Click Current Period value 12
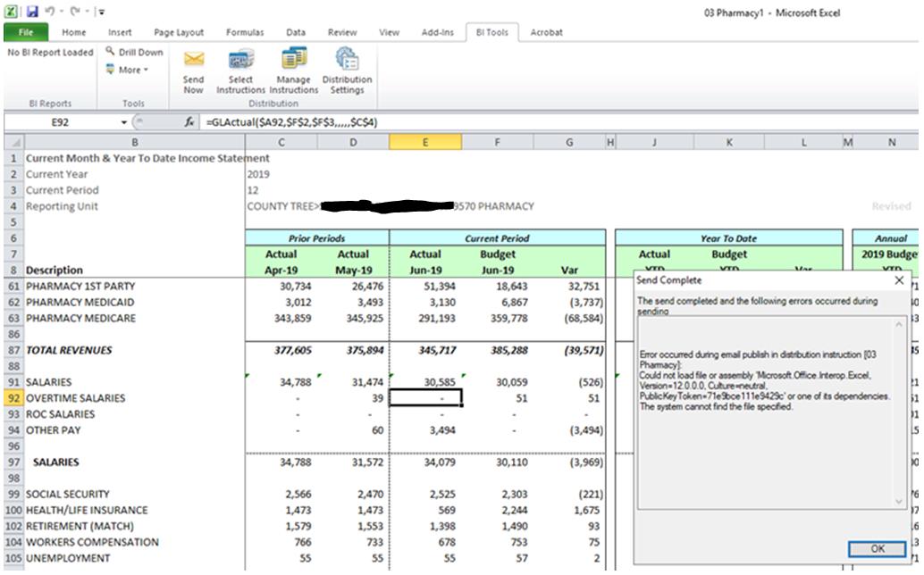Viewport: 924px width, 575px height. 253,190
